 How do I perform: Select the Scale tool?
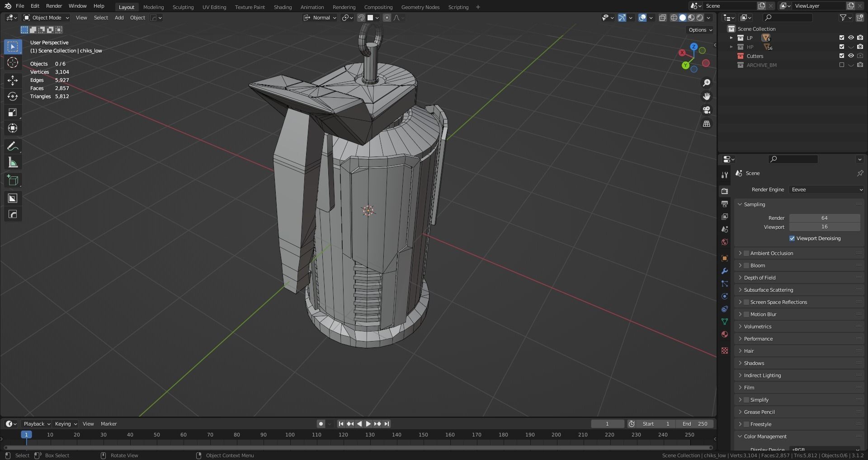pos(13,112)
